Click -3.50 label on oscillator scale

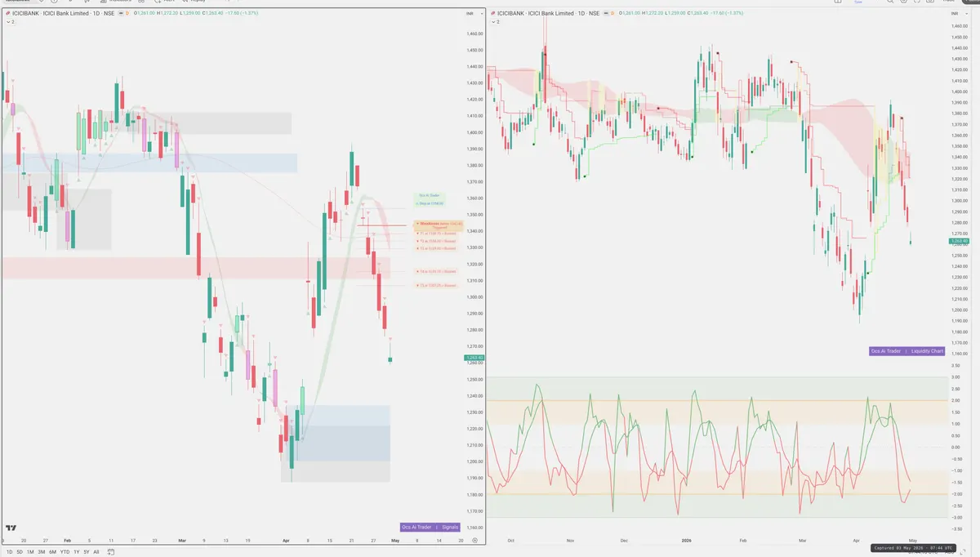[x=955, y=530]
